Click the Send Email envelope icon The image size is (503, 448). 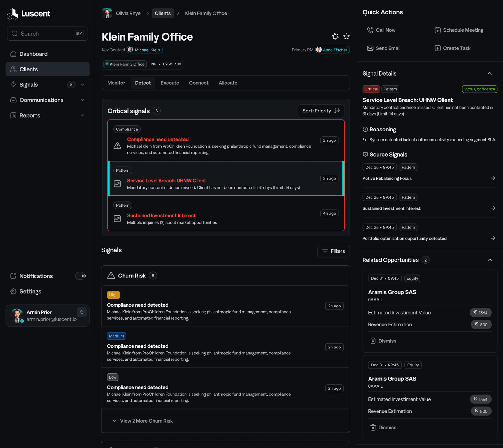click(x=370, y=48)
